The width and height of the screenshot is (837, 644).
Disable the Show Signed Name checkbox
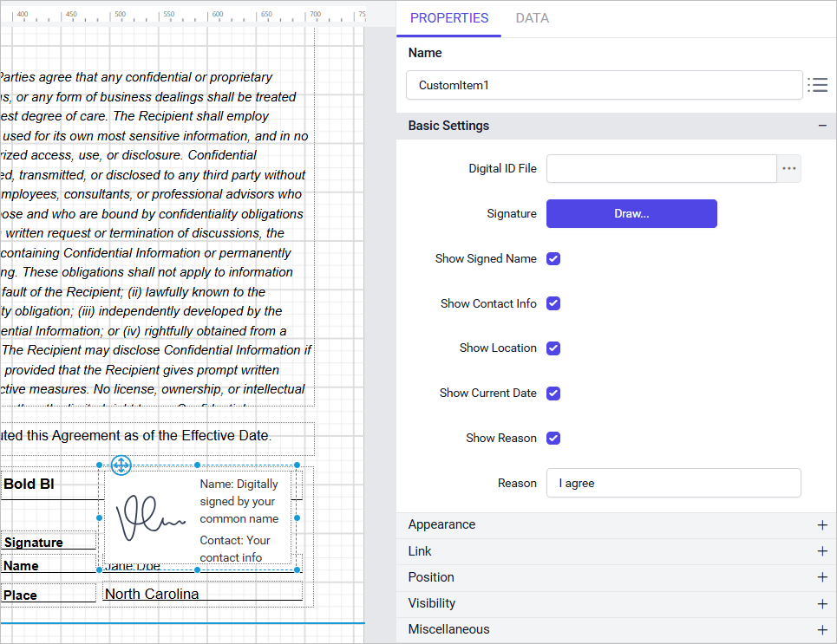click(553, 258)
